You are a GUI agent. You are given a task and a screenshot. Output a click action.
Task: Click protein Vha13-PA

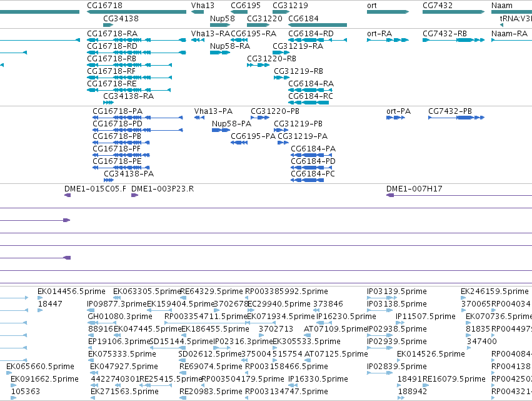coord(213,111)
